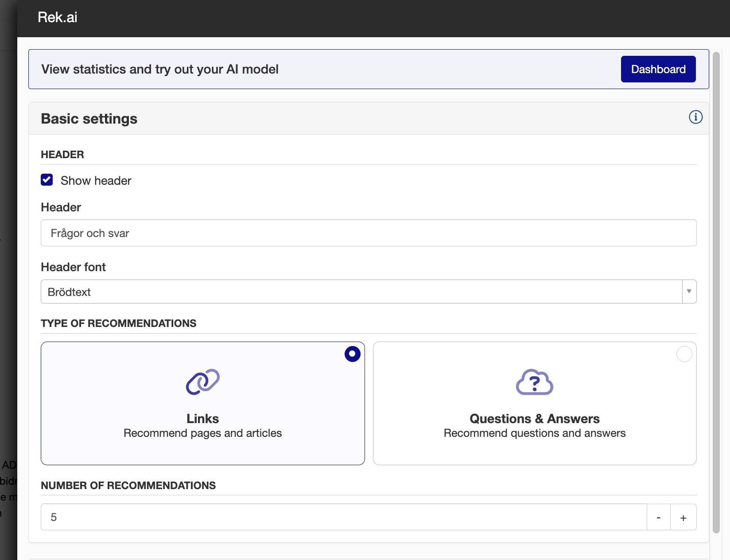Uncheck the Show header checkbox

coord(47,180)
